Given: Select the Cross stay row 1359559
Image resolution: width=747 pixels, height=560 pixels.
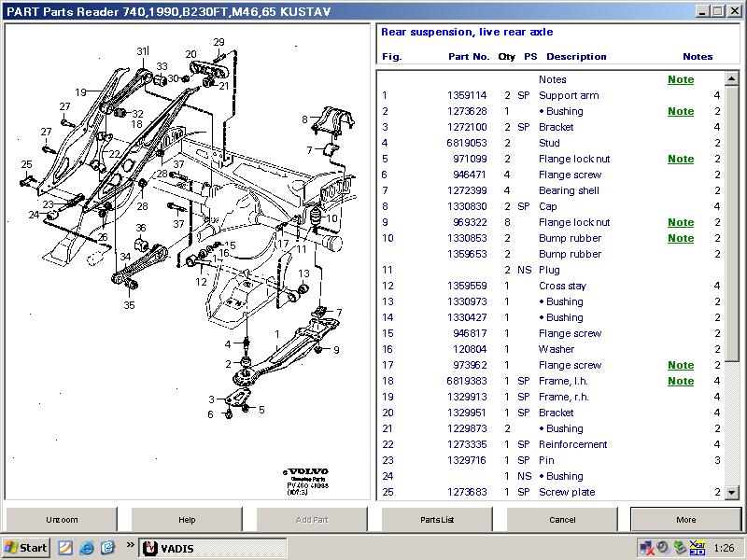Looking at the screenshot, I should [551, 286].
